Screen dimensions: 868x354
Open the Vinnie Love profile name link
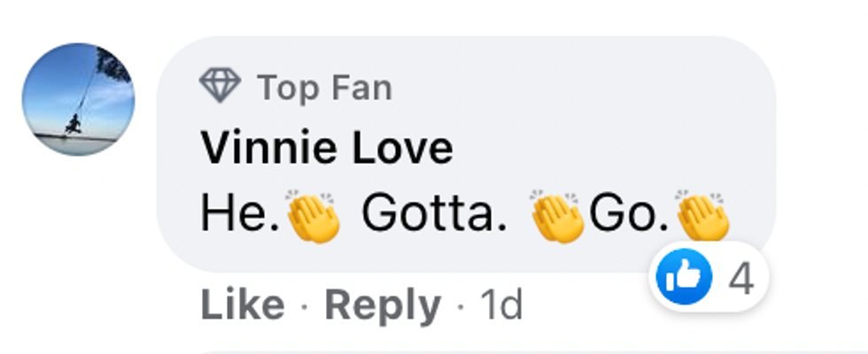pyautogui.click(x=327, y=149)
